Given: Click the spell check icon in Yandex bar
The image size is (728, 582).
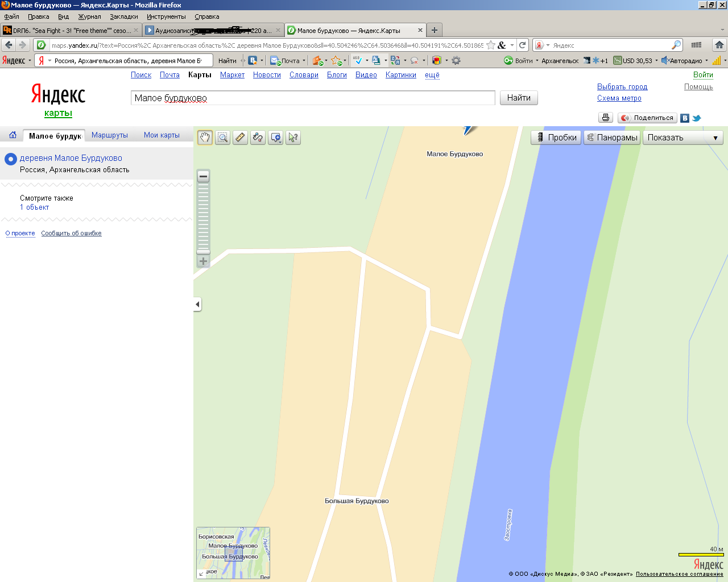Looking at the screenshot, I should [358, 60].
